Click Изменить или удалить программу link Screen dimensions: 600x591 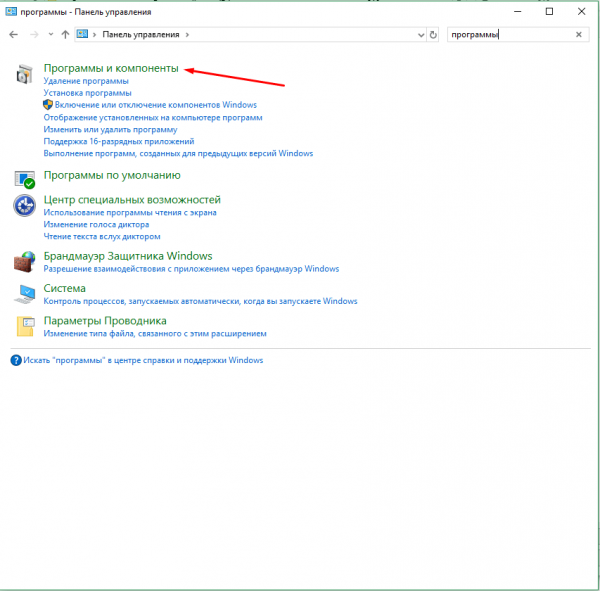click(110, 129)
